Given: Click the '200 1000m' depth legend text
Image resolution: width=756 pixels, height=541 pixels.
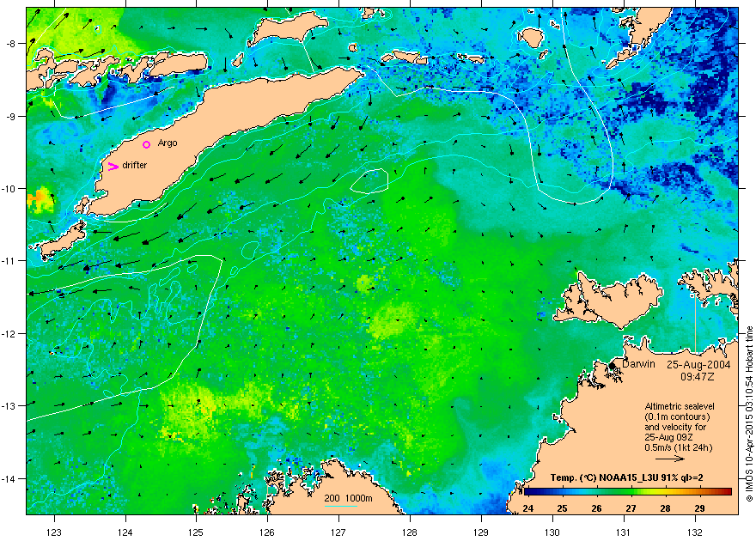Looking at the screenshot, I should tap(348, 499).
